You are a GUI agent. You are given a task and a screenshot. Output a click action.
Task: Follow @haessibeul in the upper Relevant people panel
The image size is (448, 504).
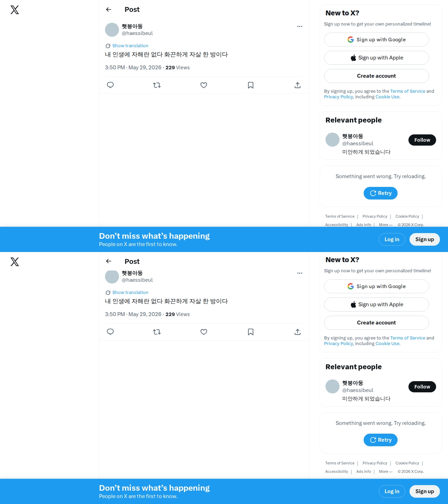[422, 140]
